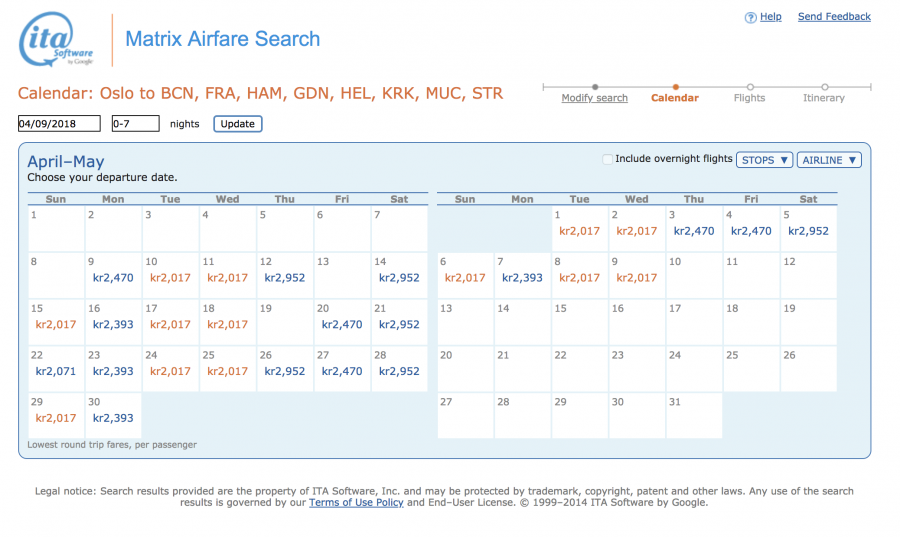Open the Send Feedback link
The image size is (900, 537).
[x=834, y=17]
